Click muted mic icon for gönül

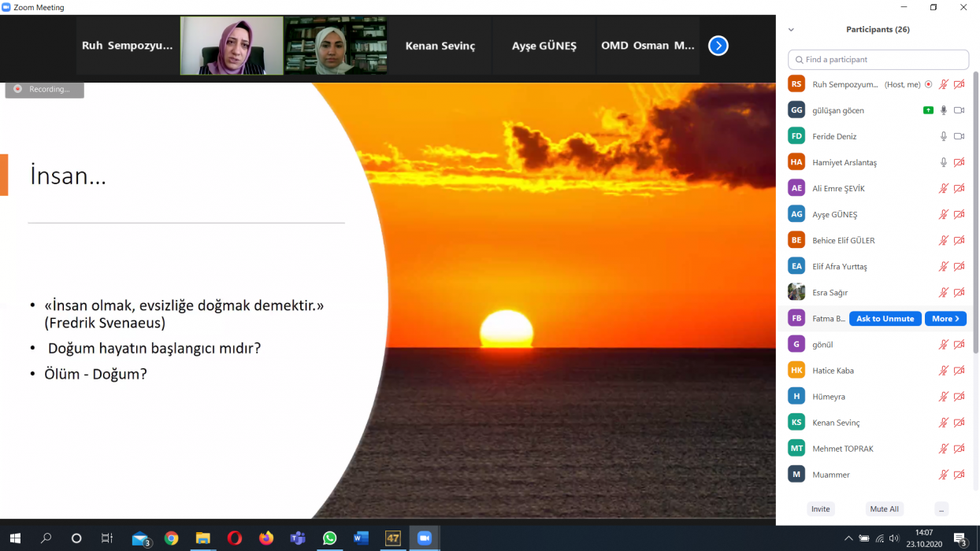tap(943, 344)
